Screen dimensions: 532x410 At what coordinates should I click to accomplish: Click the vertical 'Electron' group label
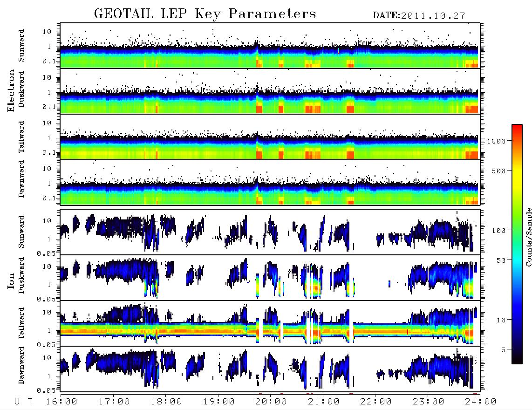point(11,90)
